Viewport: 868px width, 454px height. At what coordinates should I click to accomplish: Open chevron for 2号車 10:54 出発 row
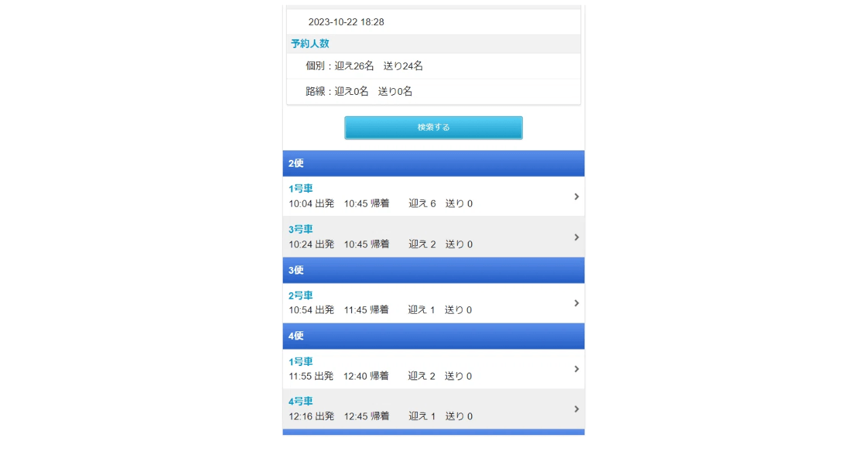point(576,303)
